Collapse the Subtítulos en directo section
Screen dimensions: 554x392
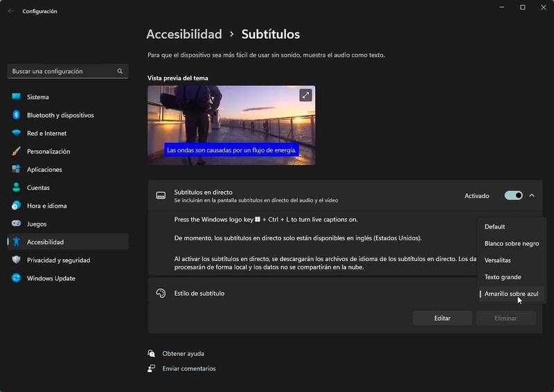coord(532,196)
